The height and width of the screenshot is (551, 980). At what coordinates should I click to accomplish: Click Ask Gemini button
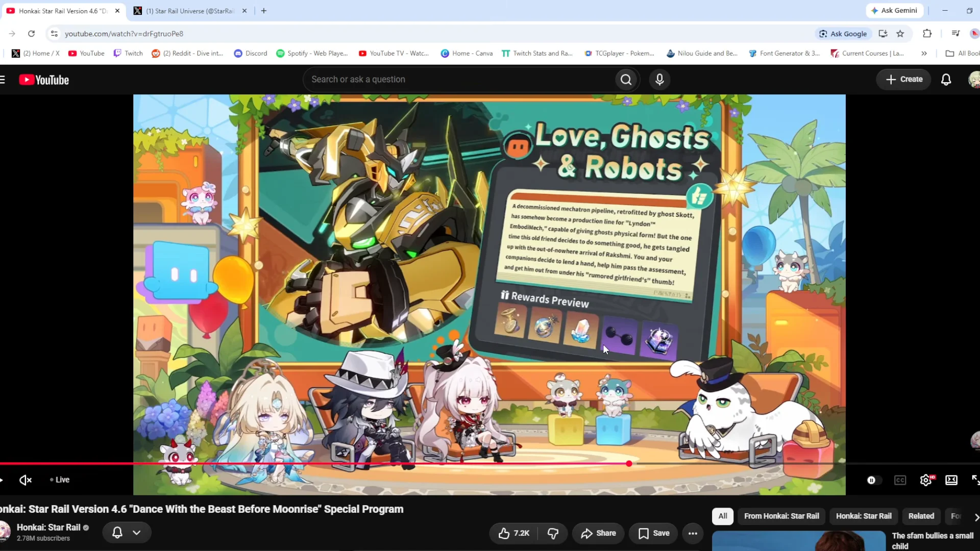[894, 10]
